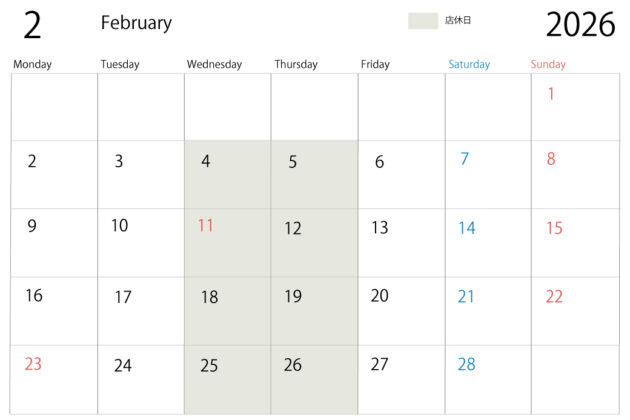
Task: Select Wednesday February 4 cell
Action: point(206,162)
